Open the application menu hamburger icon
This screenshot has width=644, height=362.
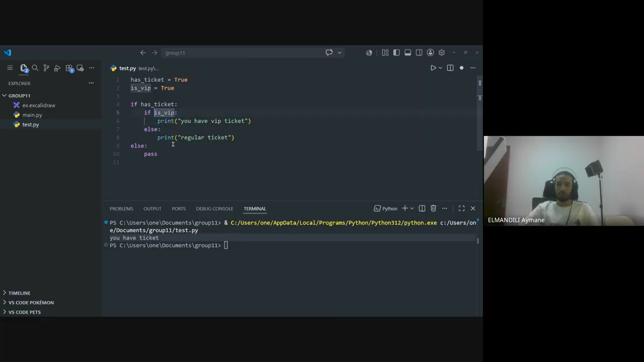pyautogui.click(x=10, y=68)
